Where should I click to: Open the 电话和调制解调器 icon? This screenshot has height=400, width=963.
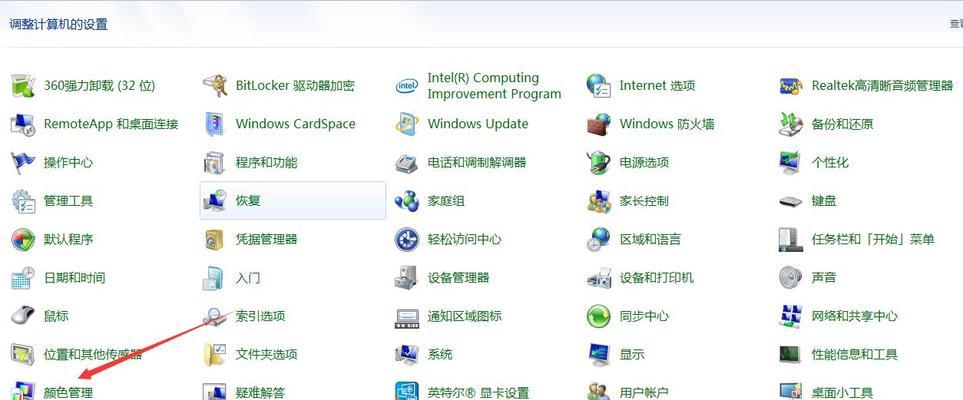(x=407, y=163)
